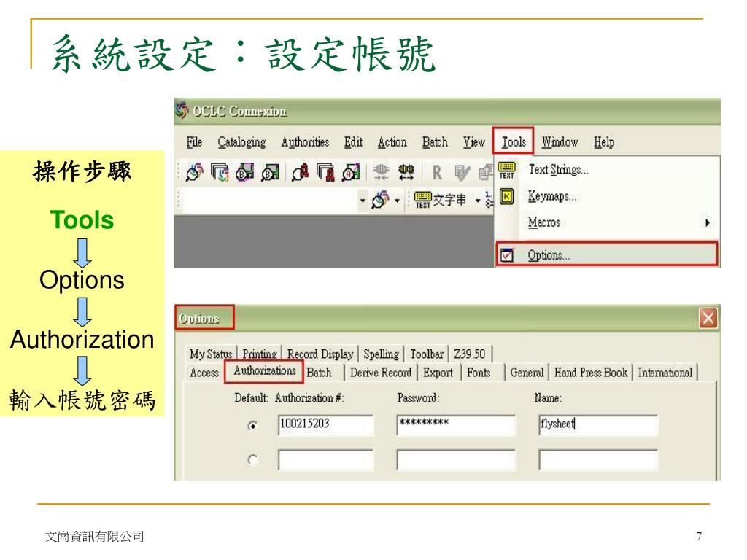Viewport: 747px width, 560px height.
Task: Click the checkbox icon beside Options menu item
Action: coord(507,254)
